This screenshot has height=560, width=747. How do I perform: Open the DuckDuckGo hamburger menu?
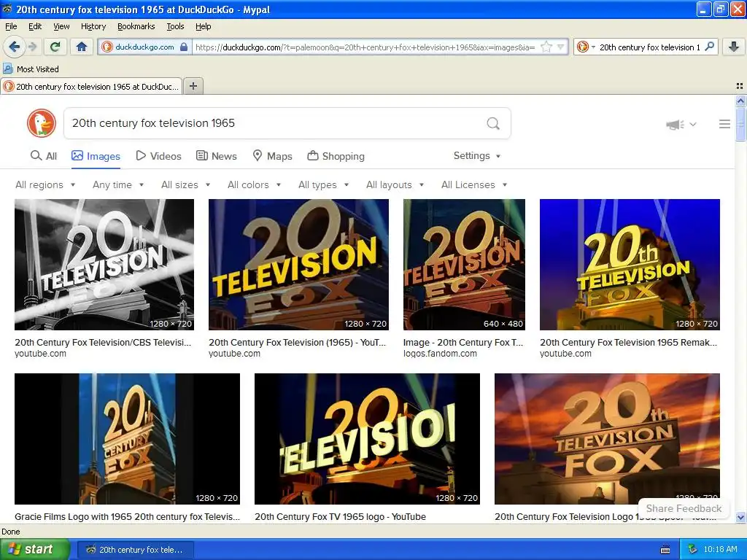click(x=724, y=124)
